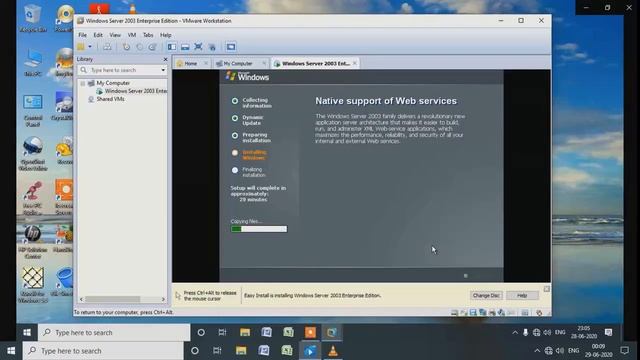Open the Library search dropdown arrow
Image resolution: width=640 pixels, height=360 pixels.
click(x=163, y=70)
